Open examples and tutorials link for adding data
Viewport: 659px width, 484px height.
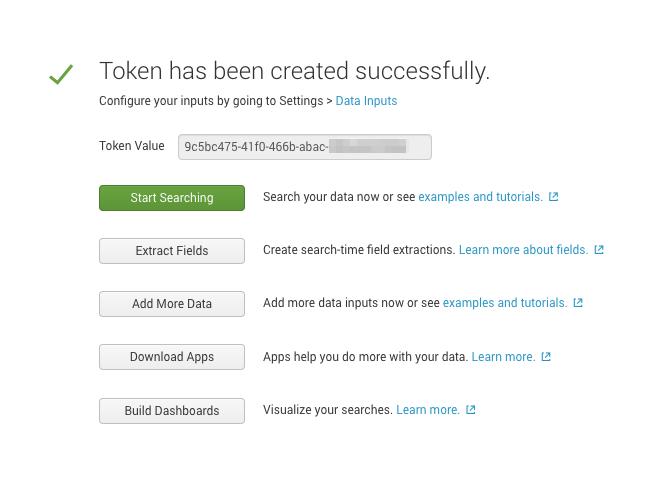pos(505,303)
